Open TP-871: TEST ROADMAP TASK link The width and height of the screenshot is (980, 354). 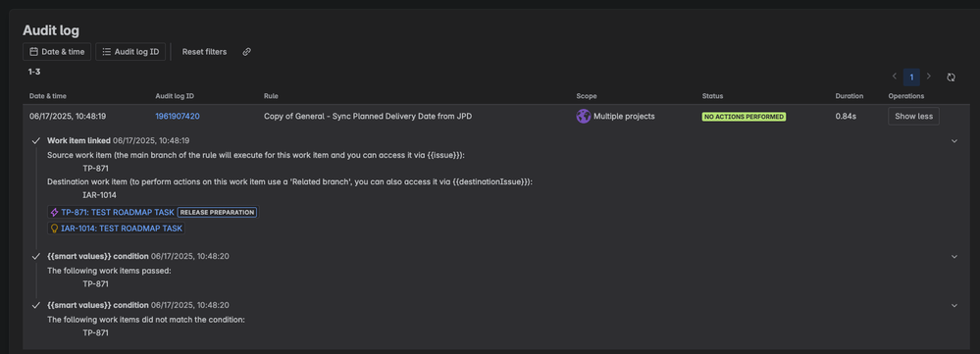[118, 212]
